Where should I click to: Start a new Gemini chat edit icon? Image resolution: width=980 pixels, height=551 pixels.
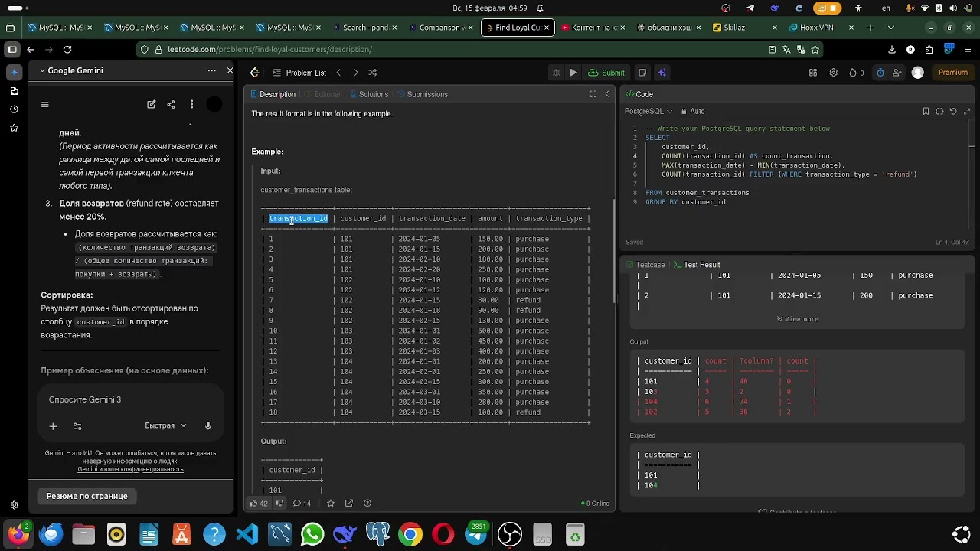pyautogui.click(x=152, y=104)
